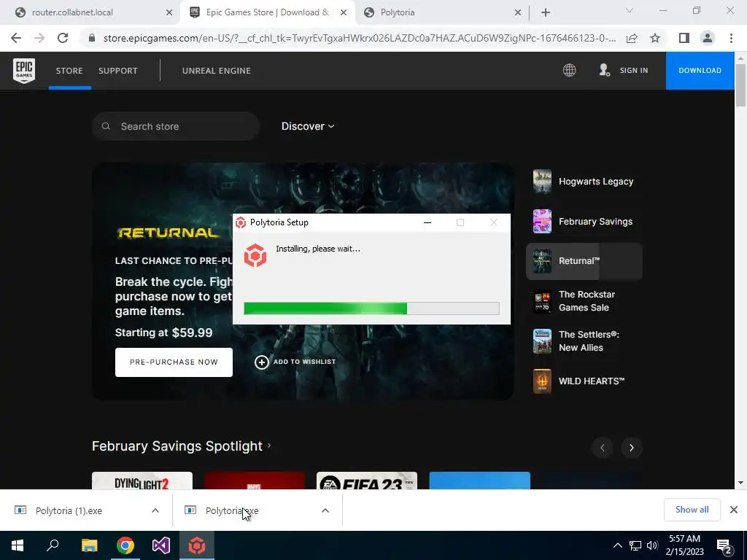Open Windows taskbar search
This screenshot has width=747, height=560.
click(53, 545)
